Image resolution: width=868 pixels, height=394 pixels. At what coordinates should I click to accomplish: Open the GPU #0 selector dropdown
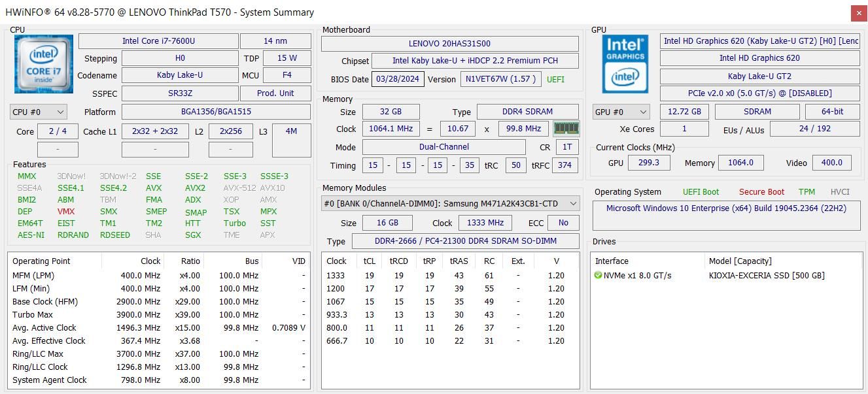point(621,112)
